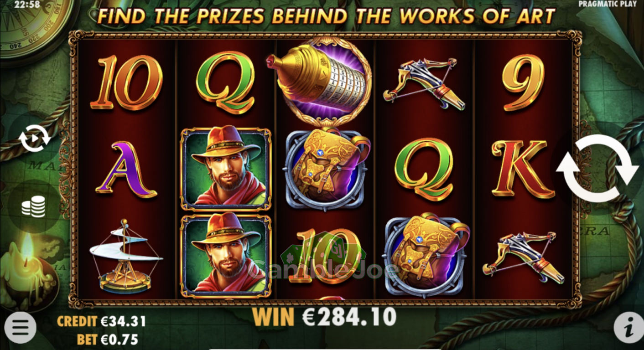Click the crossbow symbol in top row
The image size is (644, 350).
(x=424, y=83)
